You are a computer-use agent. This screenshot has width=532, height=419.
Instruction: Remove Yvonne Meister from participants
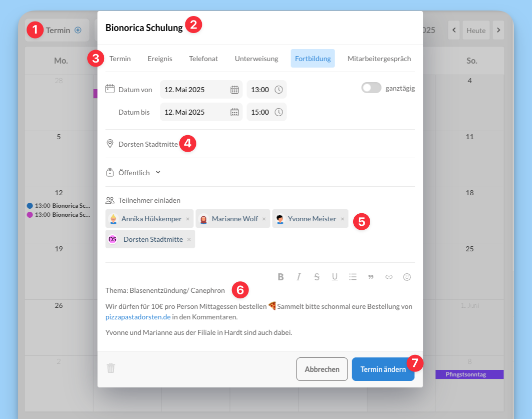(x=343, y=219)
